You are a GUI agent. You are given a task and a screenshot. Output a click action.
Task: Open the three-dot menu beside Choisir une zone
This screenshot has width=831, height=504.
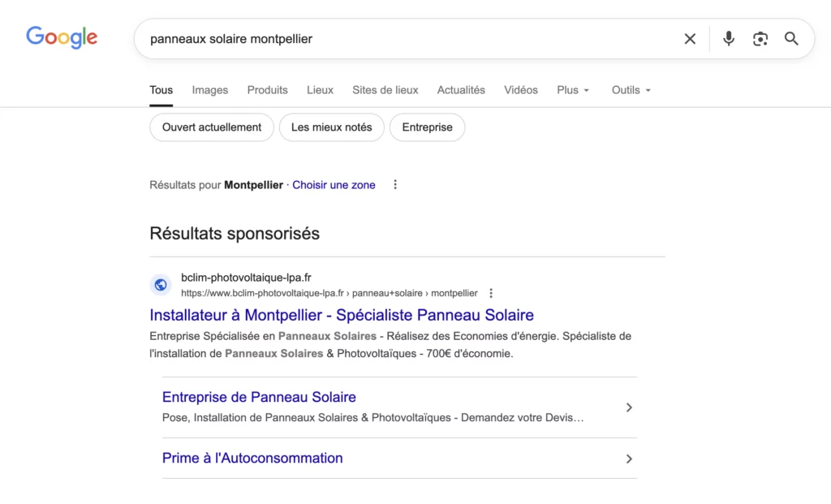394,184
